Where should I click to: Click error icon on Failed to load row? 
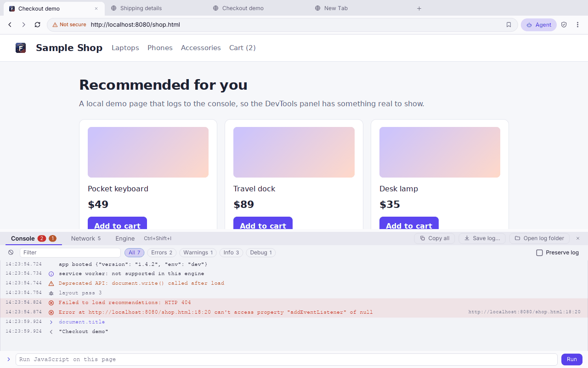[51, 303]
